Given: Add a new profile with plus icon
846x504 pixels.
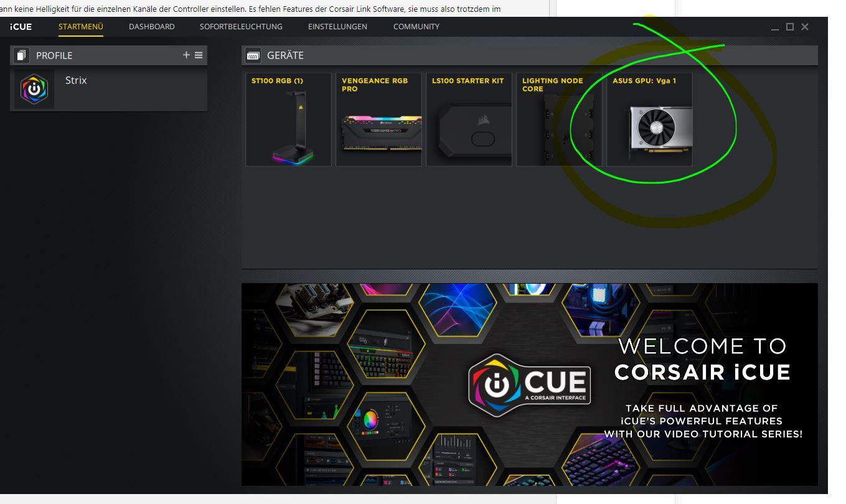Looking at the screenshot, I should coord(186,55).
